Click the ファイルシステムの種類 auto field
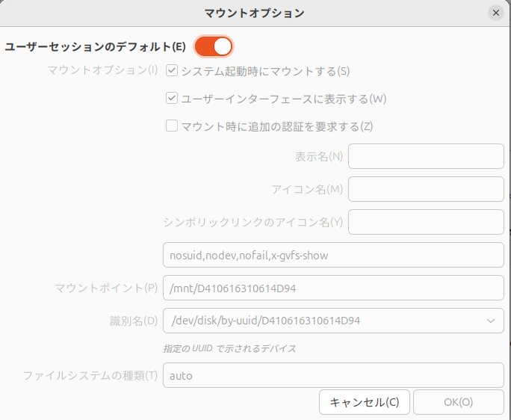This screenshot has height=420, width=511. [x=333, y=375]
